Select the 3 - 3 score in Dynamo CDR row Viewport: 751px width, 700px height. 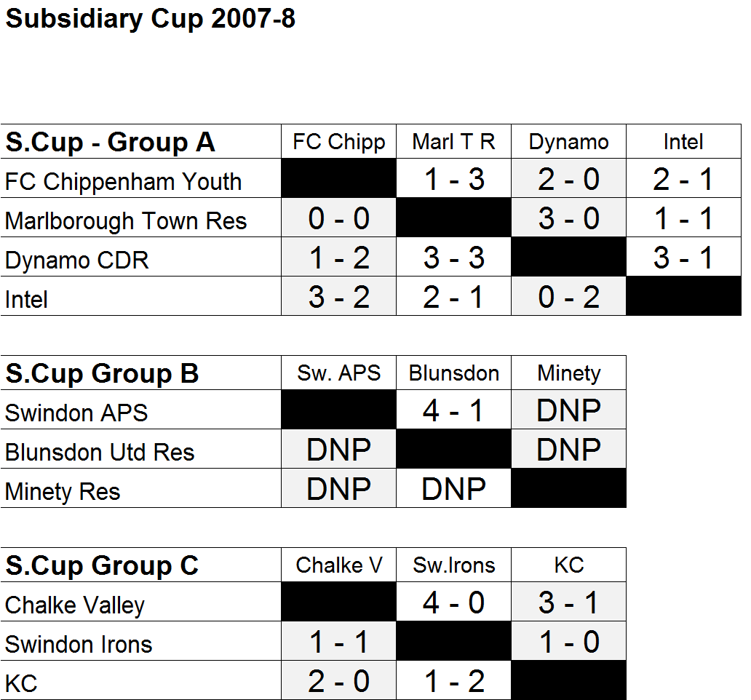(453, 258)
